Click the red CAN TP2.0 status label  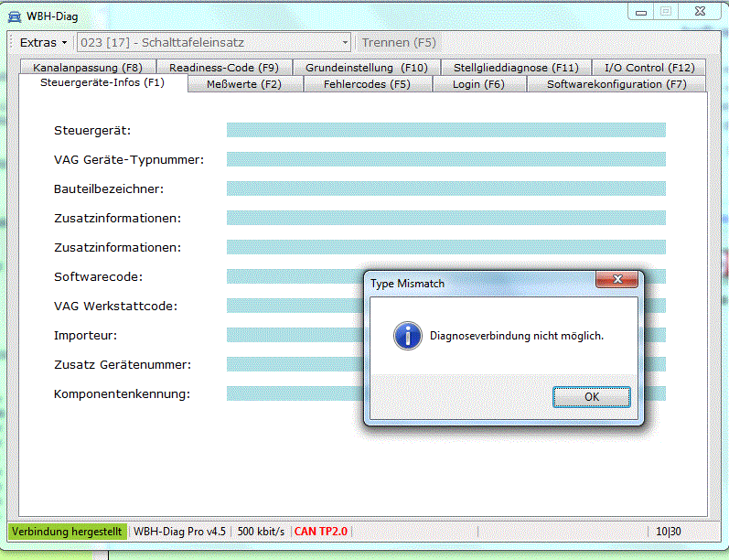coord(320,531)
